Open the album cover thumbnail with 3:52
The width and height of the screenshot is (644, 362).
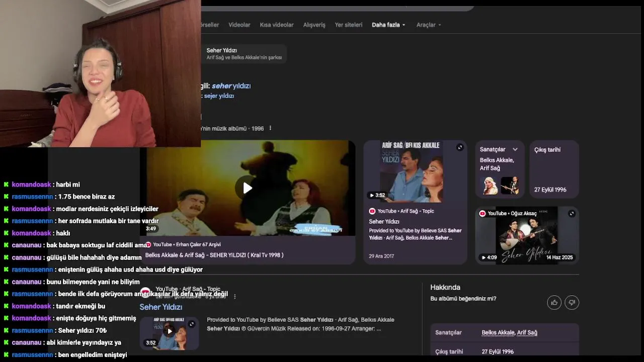point(415,171)
